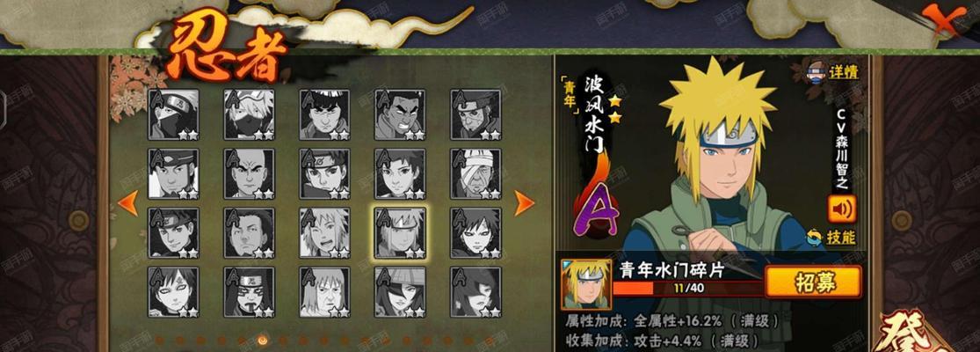
Task: Open ninja details via the 详情 icon
Action: click(831, 71)
